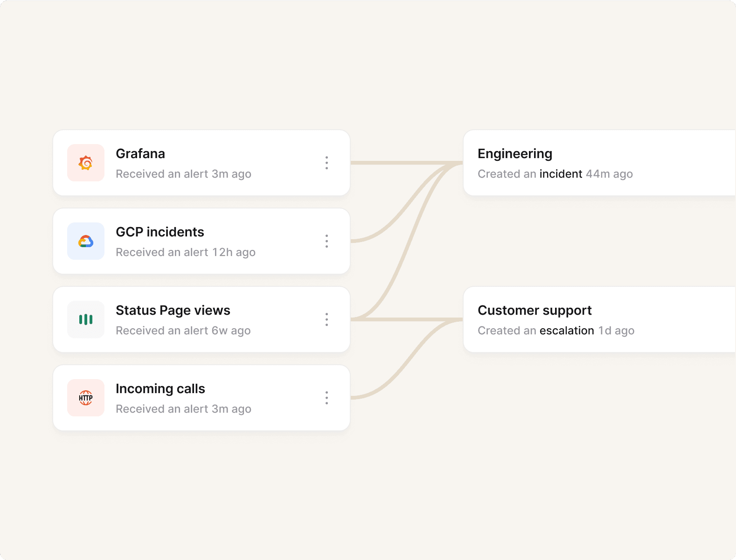
Task: Select the GCP incidents title
Action: (160, 232)
